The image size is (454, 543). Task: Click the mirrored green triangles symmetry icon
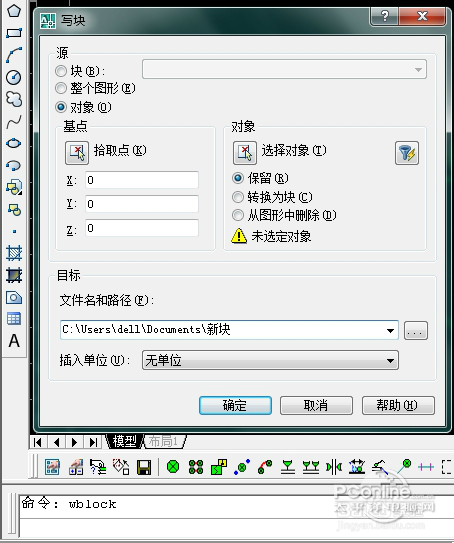[334, 467]
